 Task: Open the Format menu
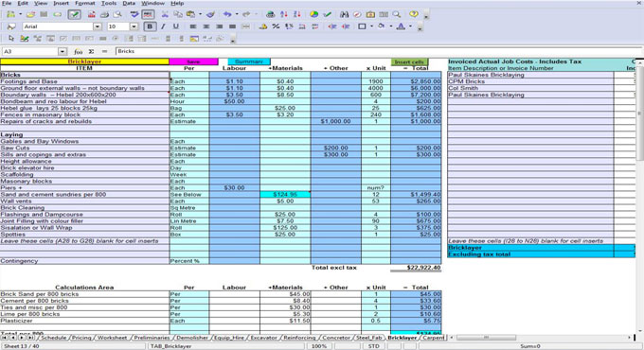[85, 3]
